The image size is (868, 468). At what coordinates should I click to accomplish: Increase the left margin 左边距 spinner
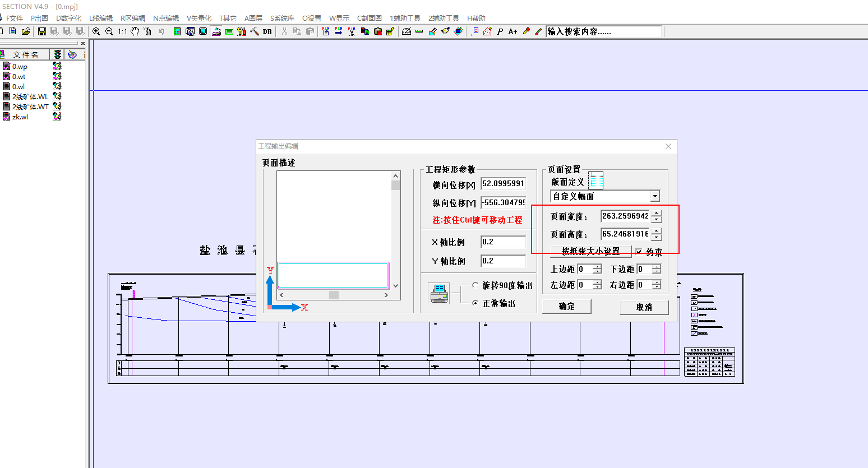pos(597,282)
